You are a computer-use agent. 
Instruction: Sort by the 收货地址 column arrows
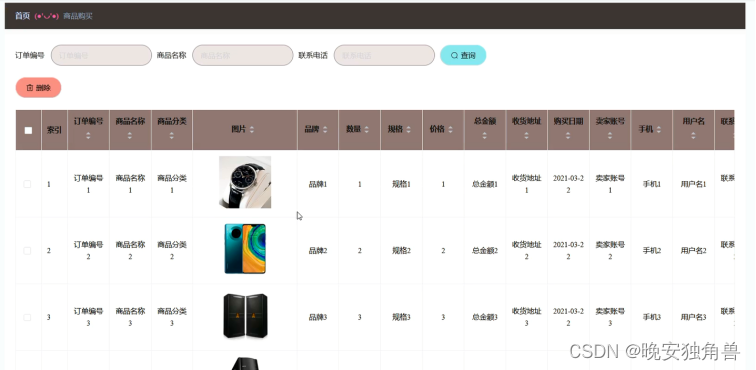526,136
